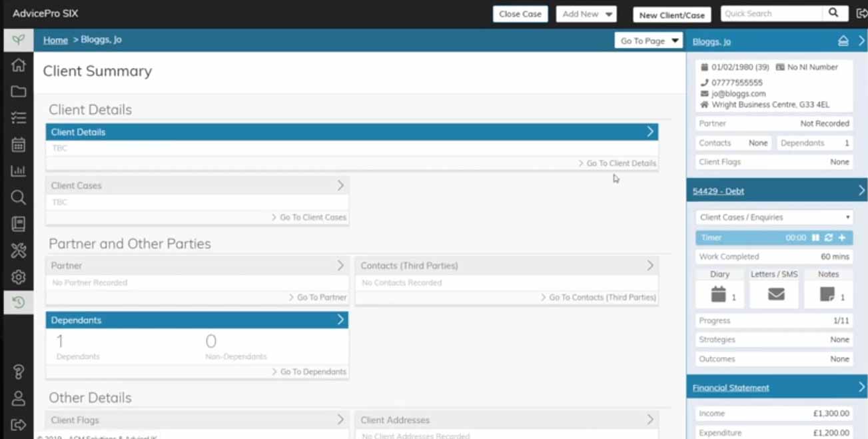Open the settings gear in the sidebar
Viewport: 868px width, 439px height.
click(18, 277)
